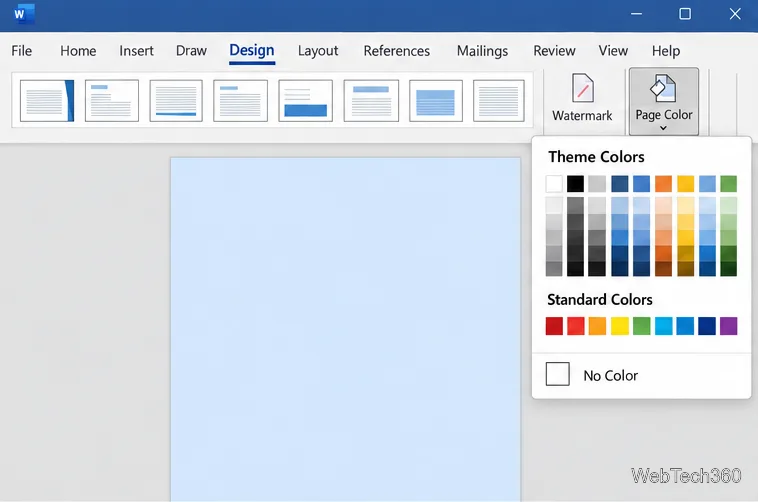The image size is (758, 502).
Task: Pick the yellow standard color
Action: (x=620, y=326)
